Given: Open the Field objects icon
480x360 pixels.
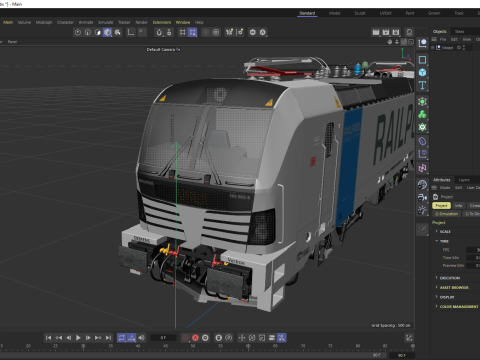Looking at the screenshot, I should [x=422, y=154].
